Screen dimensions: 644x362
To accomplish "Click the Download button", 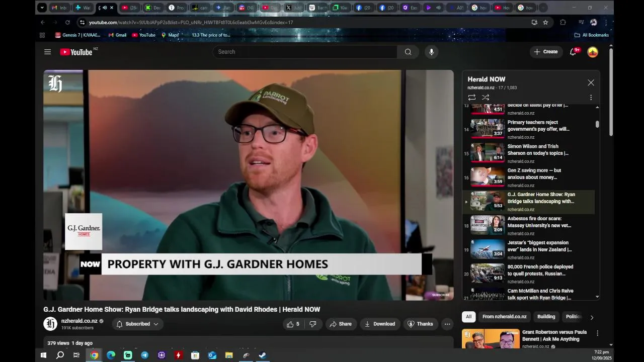I will [380, 324].
